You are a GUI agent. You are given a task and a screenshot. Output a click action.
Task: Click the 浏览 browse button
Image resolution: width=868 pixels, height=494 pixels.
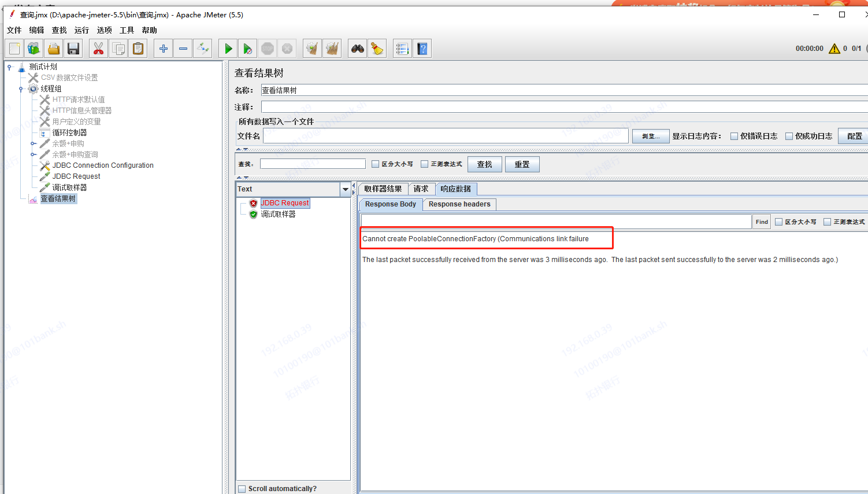651,135
